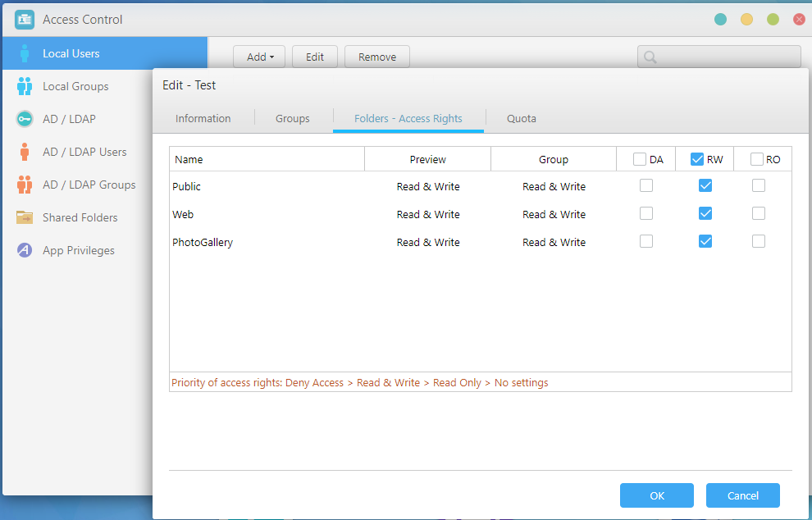Screen dimensions: 812x520
Task: Switch to the Information tab
Action: pyautogui.click(x=203, y=119)
